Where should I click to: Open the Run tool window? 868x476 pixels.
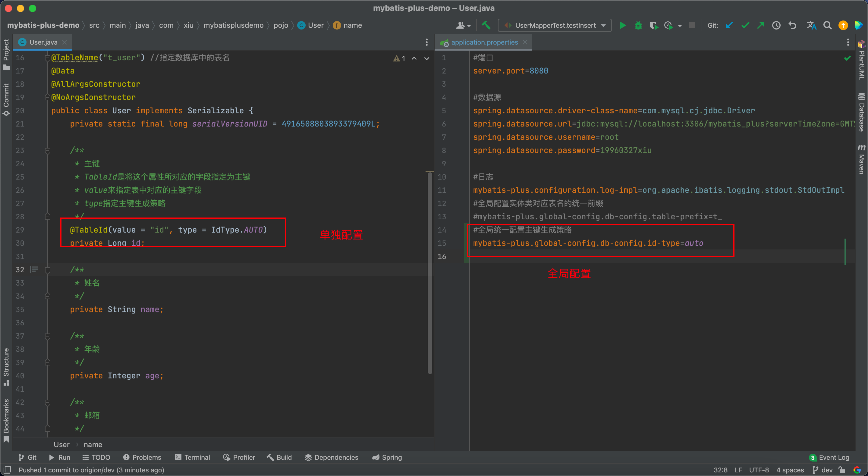click(59, 457)
